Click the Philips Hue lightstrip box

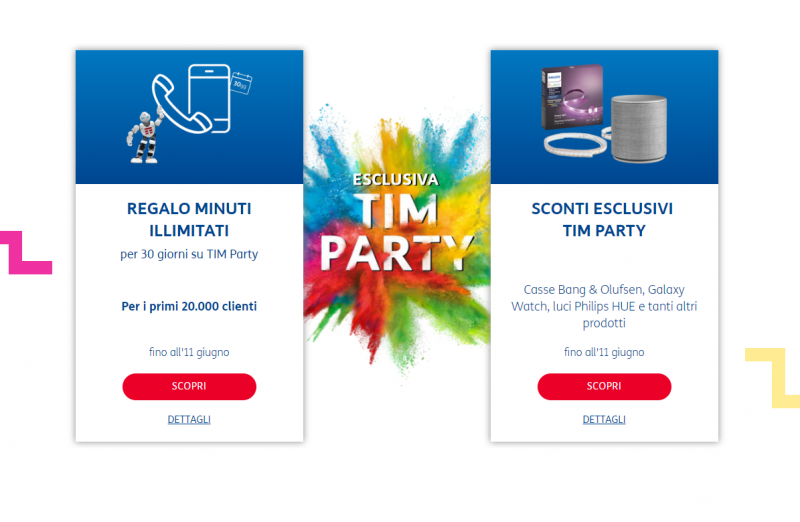[572, 98]
